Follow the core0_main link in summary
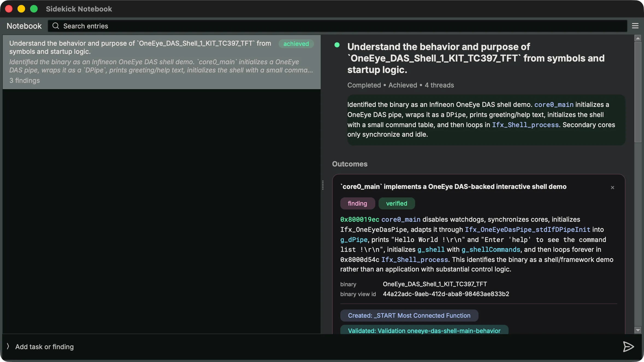The height and width of the screenshot is (362, 644). pyautogui.click(x=554, y=105)
